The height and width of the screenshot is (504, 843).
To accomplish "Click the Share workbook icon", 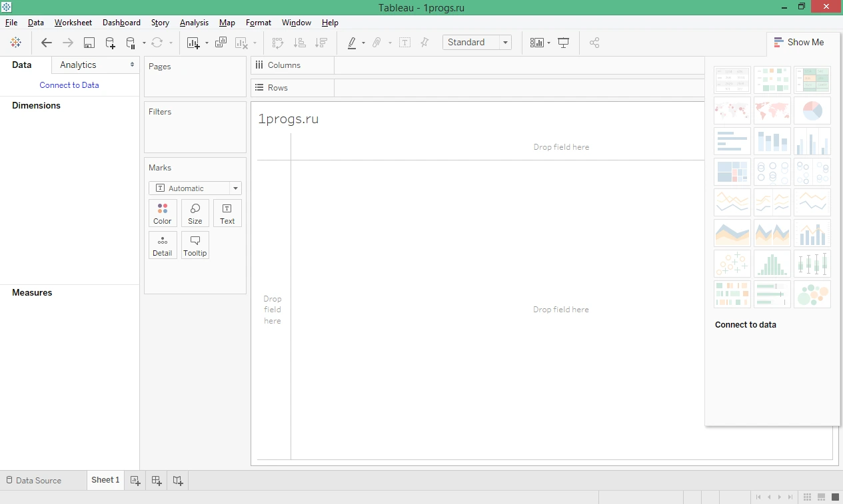I will click(x=594, y=43).
